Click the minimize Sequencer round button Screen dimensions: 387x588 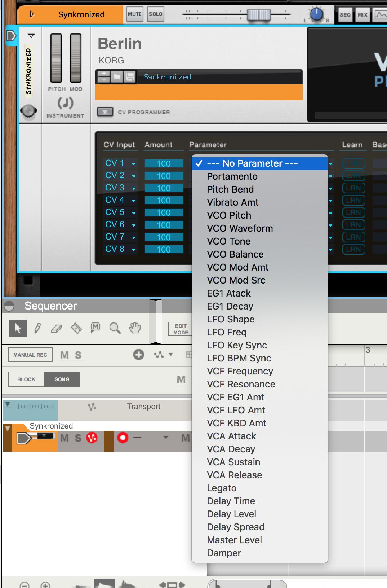point(9,306)
